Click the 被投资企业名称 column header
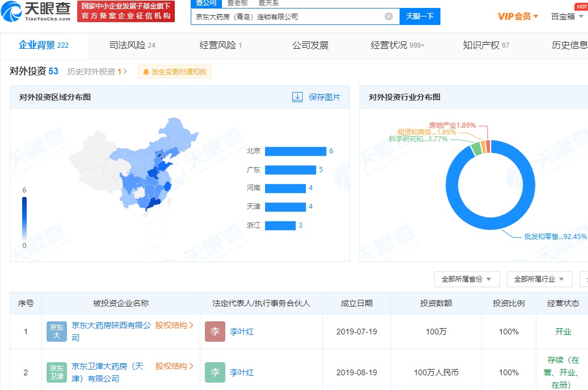This screenshot has height=390, width=588. click(121, 303)
